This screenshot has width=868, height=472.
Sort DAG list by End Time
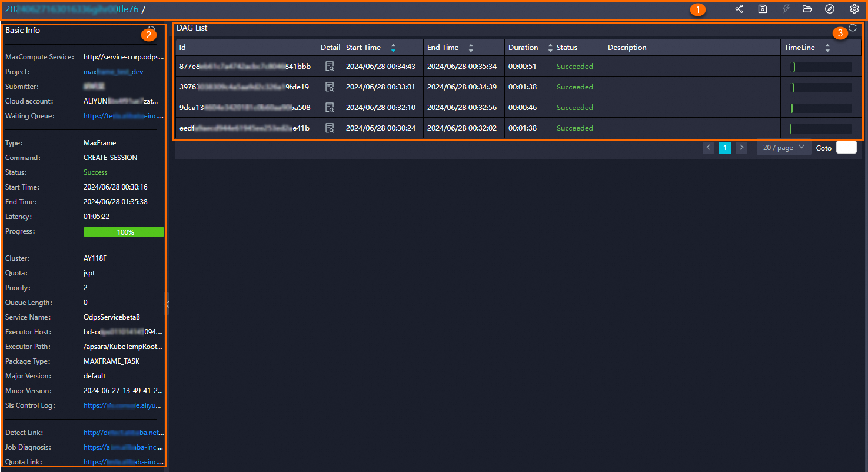(471, 48)
